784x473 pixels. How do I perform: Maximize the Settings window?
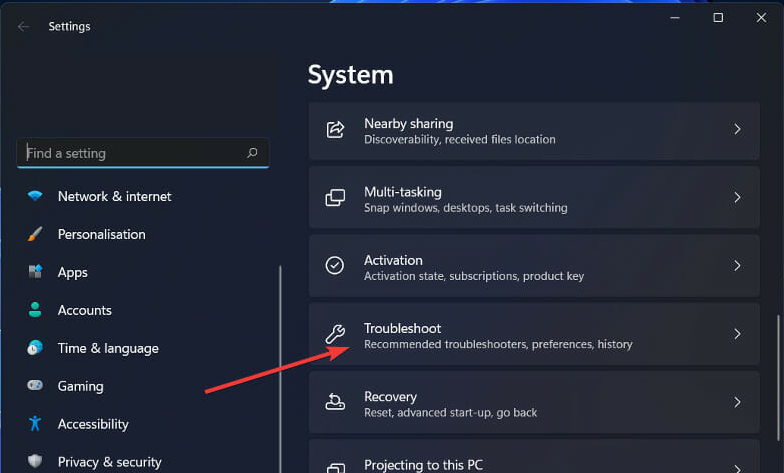click(718, 18)
